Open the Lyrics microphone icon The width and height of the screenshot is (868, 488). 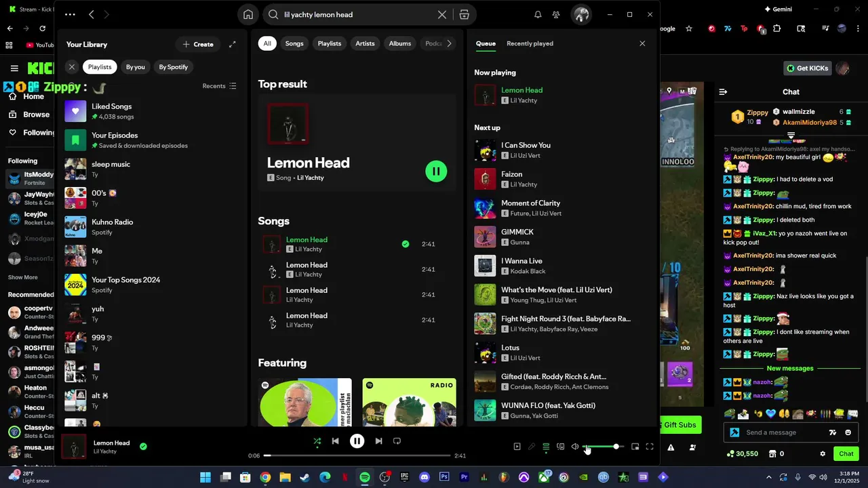click(x=532, y=447)
